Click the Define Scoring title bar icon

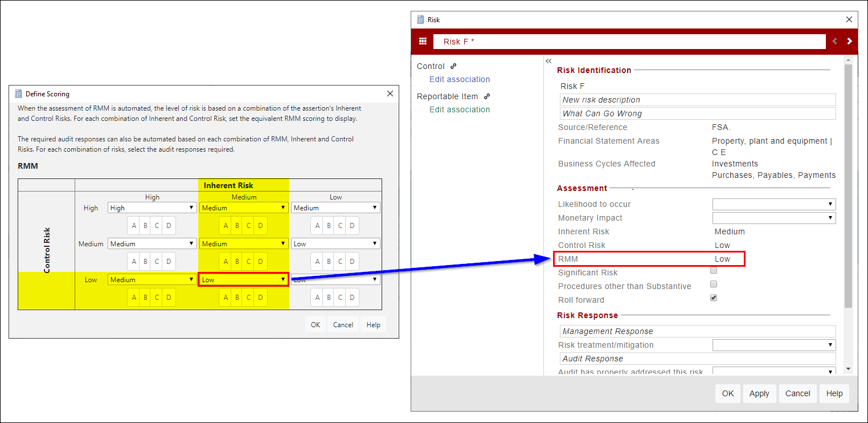click(x=18, y=93)
